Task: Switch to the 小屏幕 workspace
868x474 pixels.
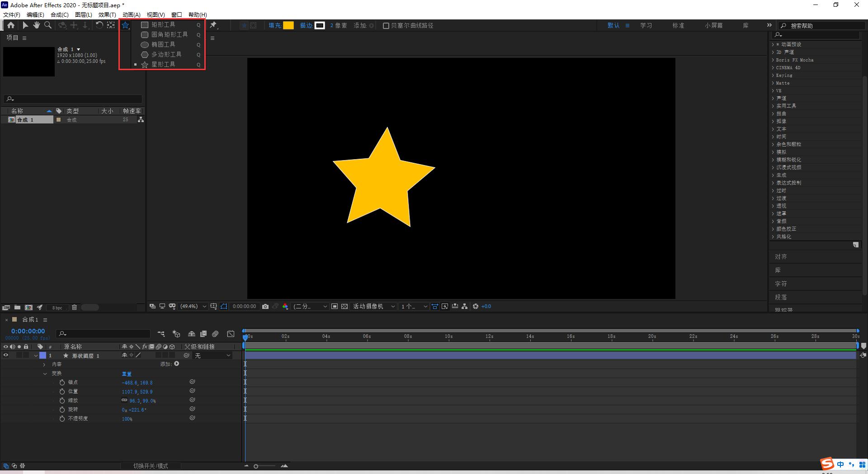Action: (x=714, y=25)
